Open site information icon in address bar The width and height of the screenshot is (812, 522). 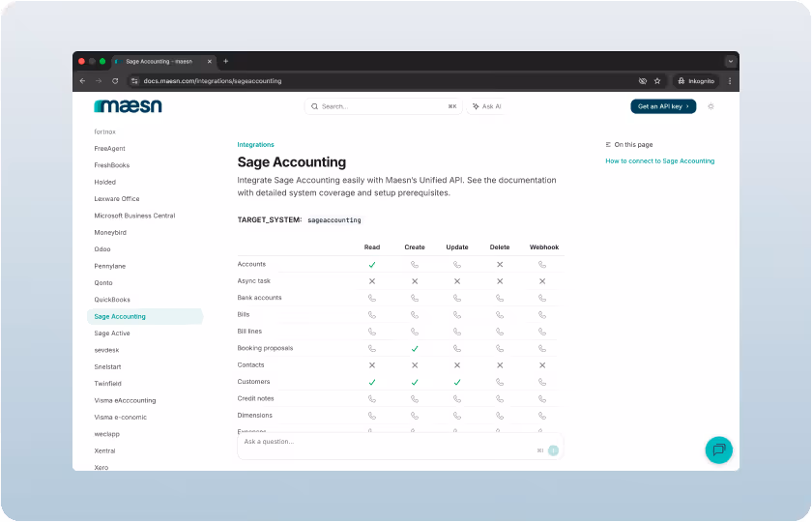click(x=134, y=81)
